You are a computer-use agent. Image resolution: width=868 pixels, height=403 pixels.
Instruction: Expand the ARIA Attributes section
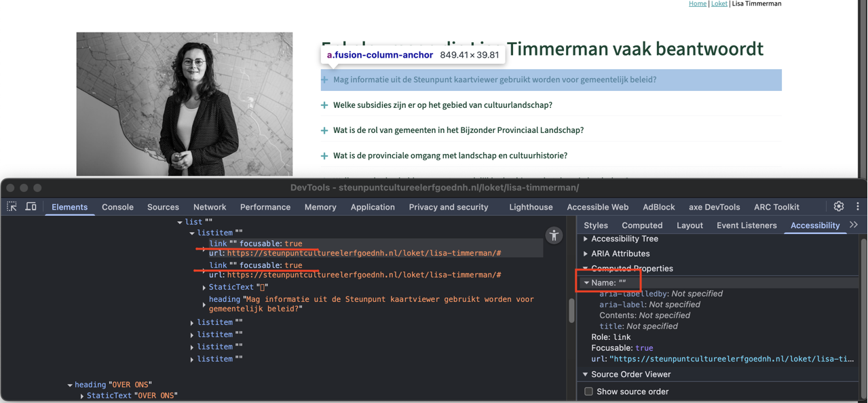(x=586, y=254)
